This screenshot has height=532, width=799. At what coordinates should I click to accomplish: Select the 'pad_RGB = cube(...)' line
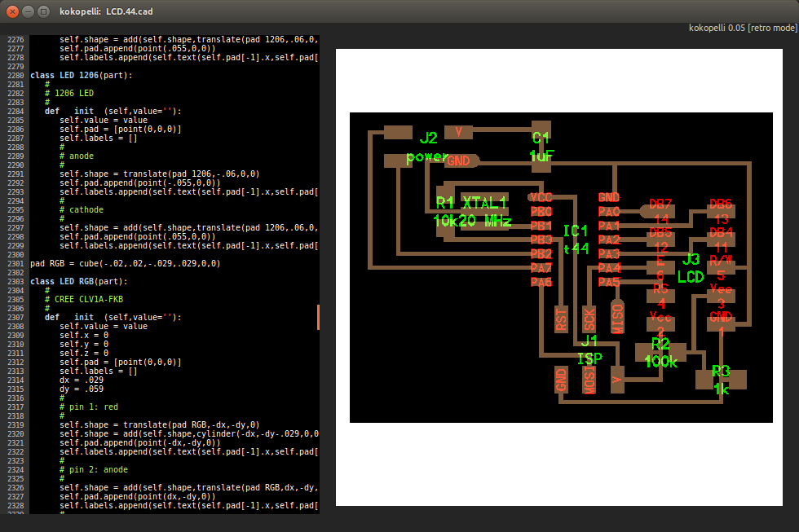click(x=126, y=264)
